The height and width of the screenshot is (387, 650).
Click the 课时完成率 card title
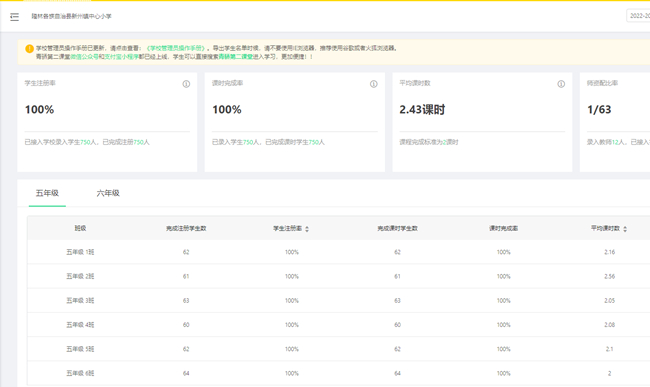(x=227, y=83)
